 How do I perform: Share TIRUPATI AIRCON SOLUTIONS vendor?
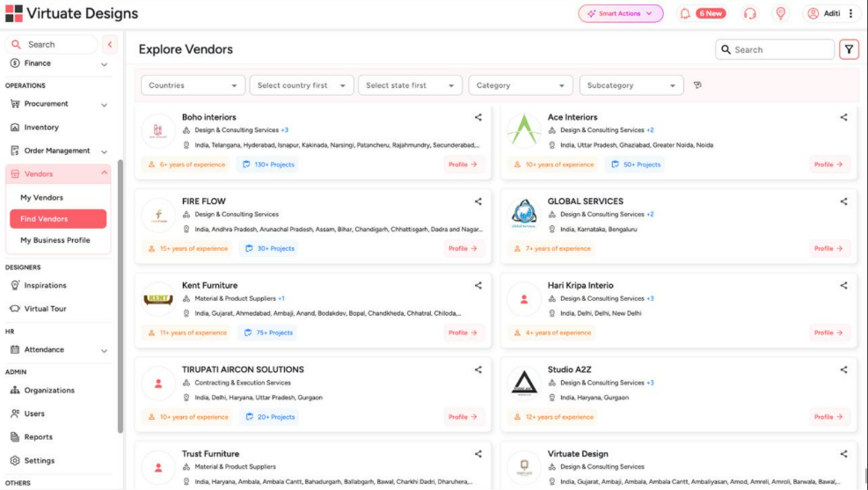[478, 369]
